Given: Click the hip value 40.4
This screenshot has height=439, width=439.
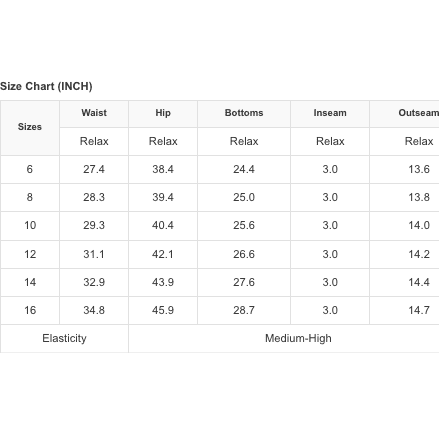Looking at the screenshot, I should point(163,225).
